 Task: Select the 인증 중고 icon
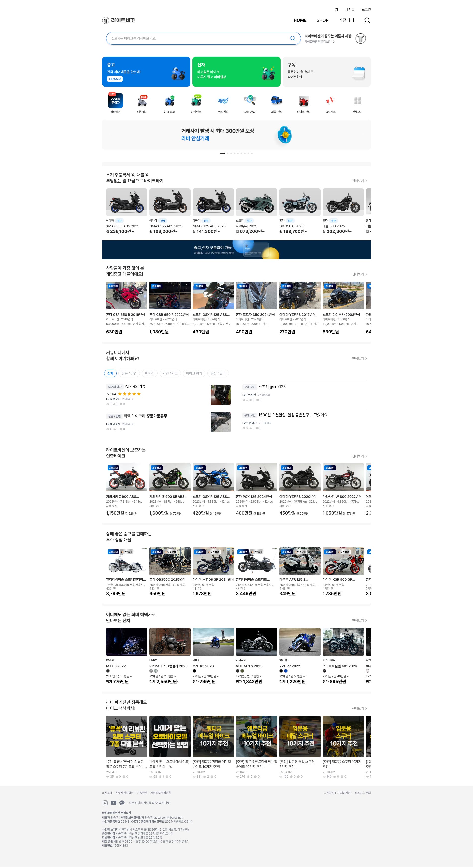pos(169,101)
